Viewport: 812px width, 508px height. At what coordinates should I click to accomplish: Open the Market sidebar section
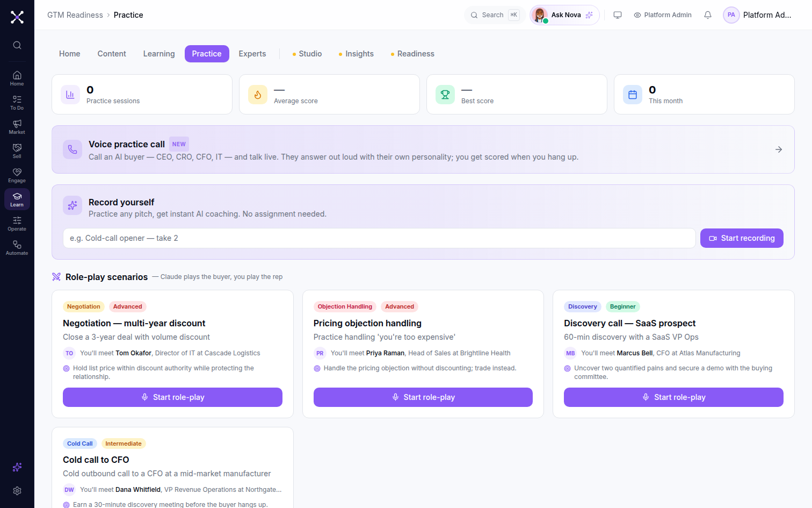click(17, 126)
